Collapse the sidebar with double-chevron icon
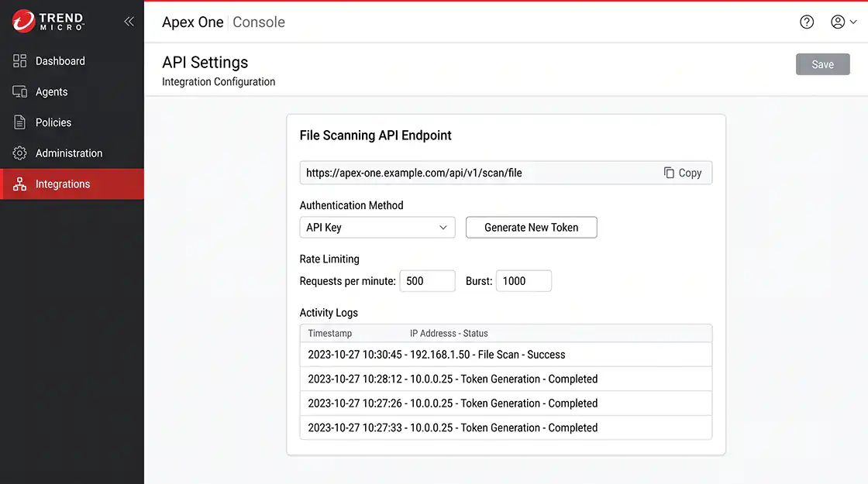Viewport: 868px width, 484px height. coord(129,22)
